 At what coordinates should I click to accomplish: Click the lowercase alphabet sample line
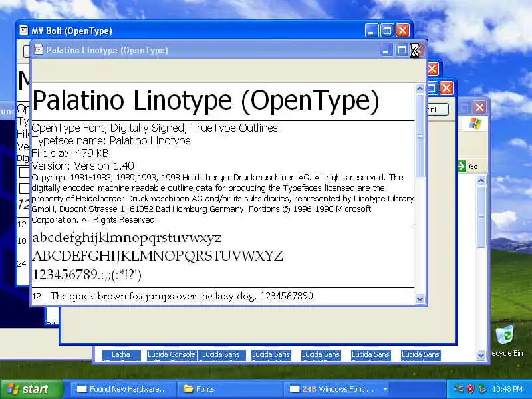(x=127, y=238)
